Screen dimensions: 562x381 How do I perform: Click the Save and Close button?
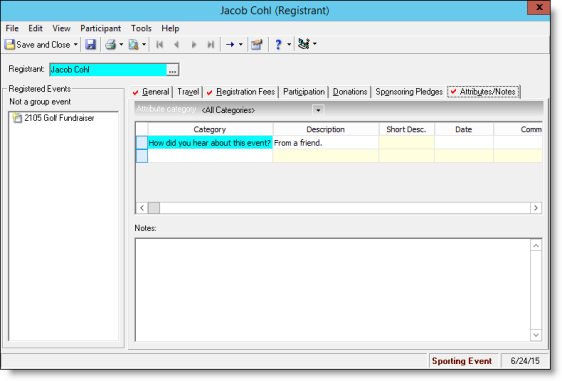tap(38, 44)
